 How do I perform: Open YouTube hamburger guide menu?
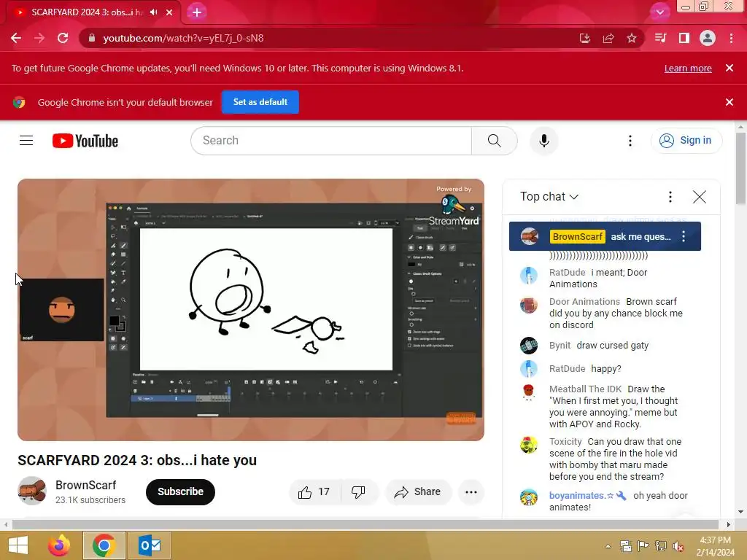pos(26,141)
